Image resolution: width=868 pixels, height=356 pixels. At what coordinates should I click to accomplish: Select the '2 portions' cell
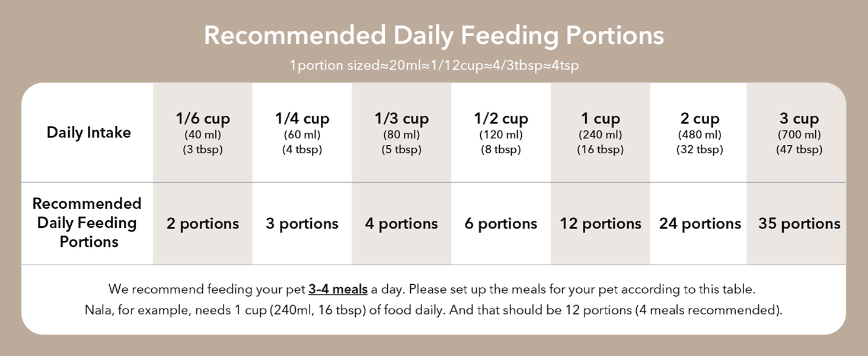pos(203,224)
